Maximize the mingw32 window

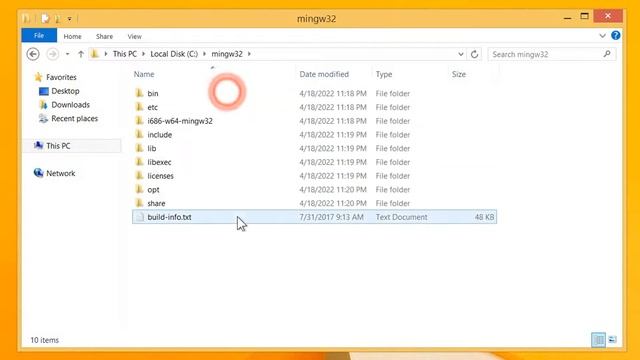[x=584, y=17]
